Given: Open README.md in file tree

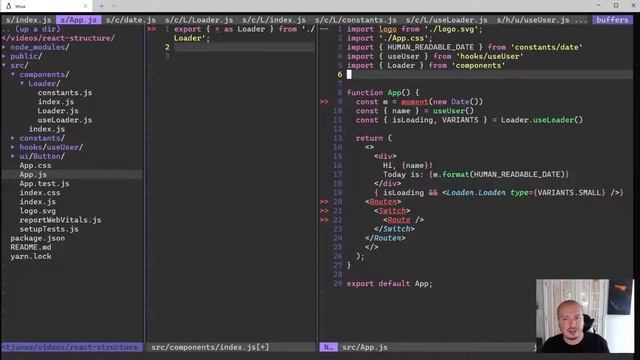Looking at the screenshot, I should coord(31,247).
